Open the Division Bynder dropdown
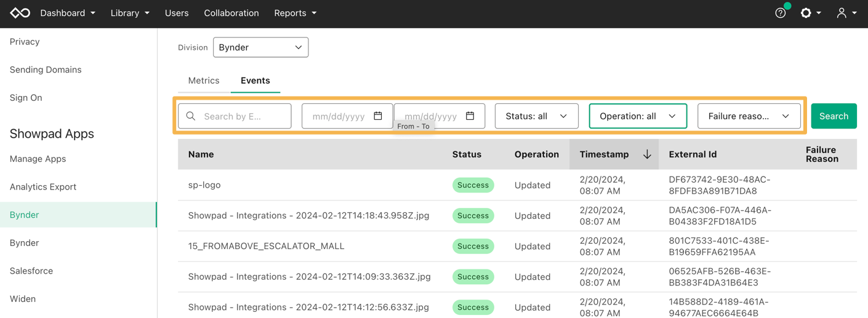 (260, 47)
